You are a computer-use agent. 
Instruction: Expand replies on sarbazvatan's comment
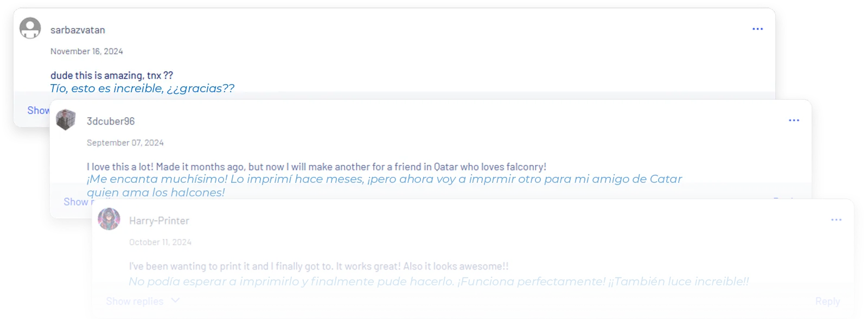pos(38,110)
